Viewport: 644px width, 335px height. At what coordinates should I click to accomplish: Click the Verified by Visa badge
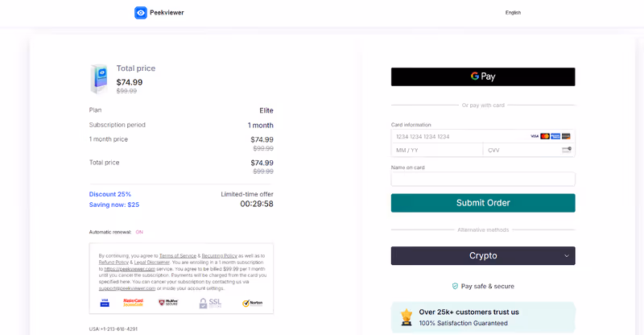pyautogui.click(x=105, y=304)
